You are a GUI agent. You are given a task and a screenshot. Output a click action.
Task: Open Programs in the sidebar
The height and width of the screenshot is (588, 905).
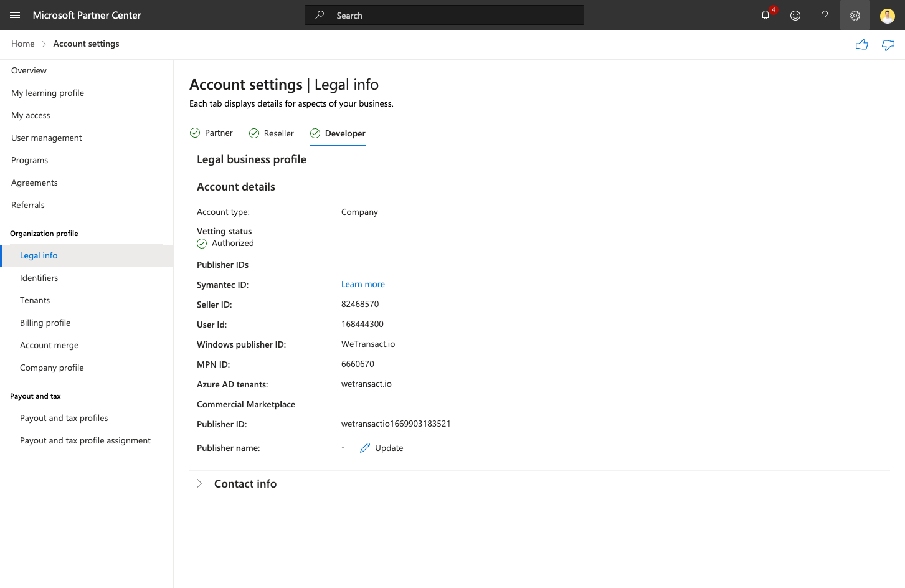coord(29,160)
